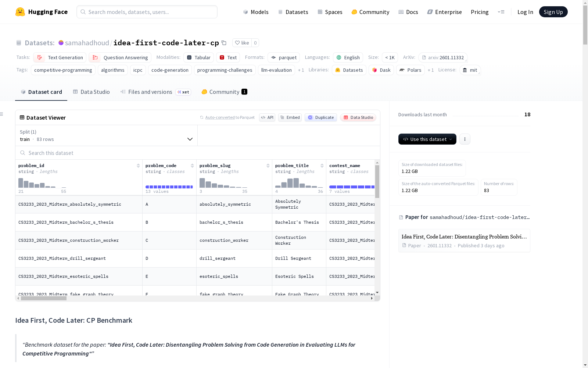Click the left sidebar table-of-contents icon

(x=2, y=114)
